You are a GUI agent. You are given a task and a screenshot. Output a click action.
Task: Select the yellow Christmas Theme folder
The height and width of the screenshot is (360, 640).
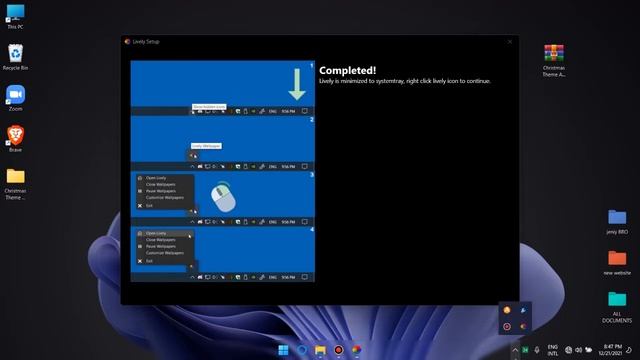coord(16,184)
